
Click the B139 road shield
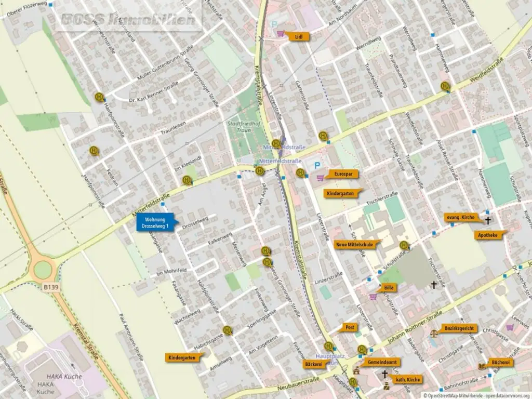point(51,287)
